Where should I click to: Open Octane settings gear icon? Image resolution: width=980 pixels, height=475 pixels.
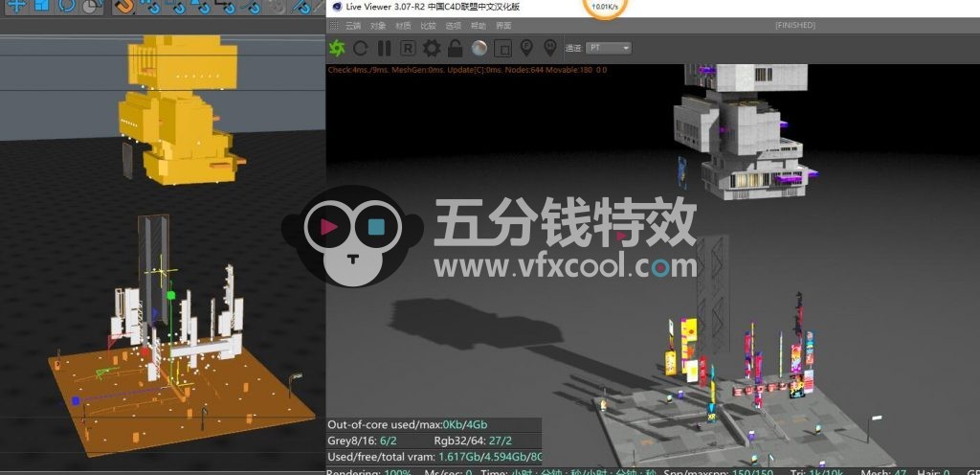coord(432,48)
